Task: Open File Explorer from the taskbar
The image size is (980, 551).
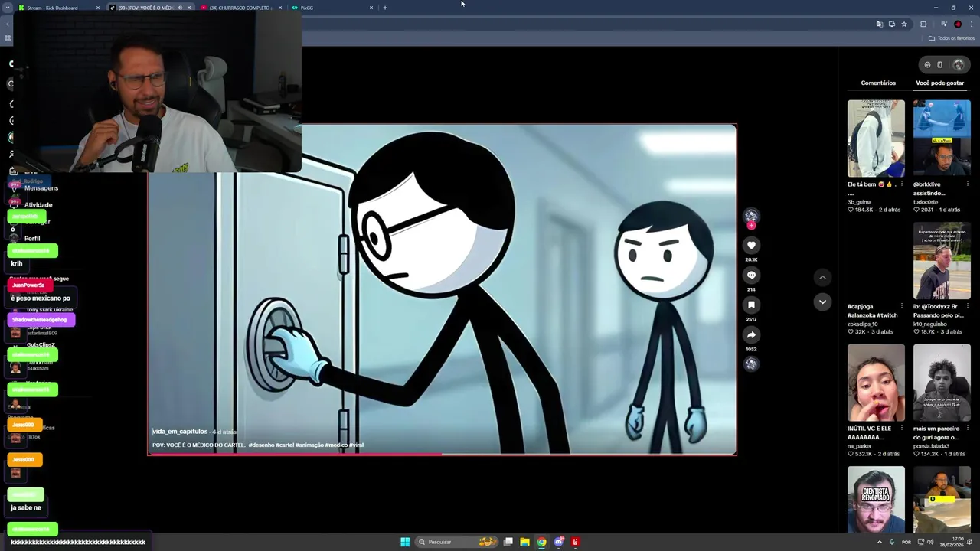Action: [x=524, y=542]
